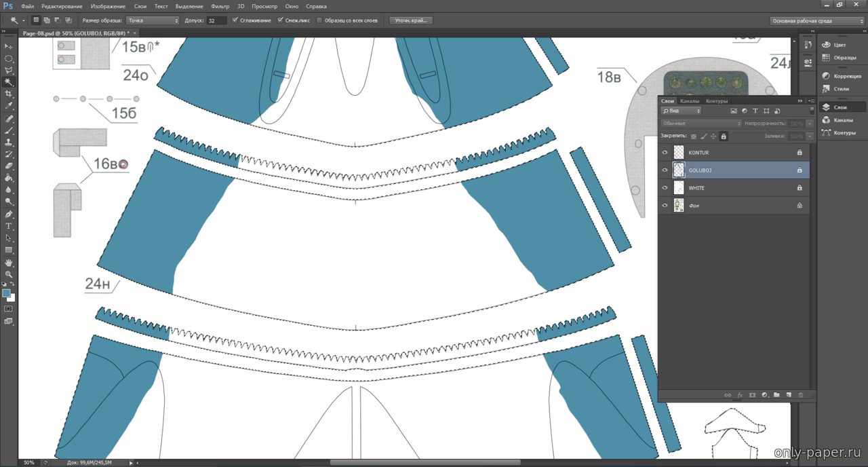The width and height of the screenshot is (868, 467).
Task: Open the Вид layer filter dropdown
Action: tap(681, 111)
